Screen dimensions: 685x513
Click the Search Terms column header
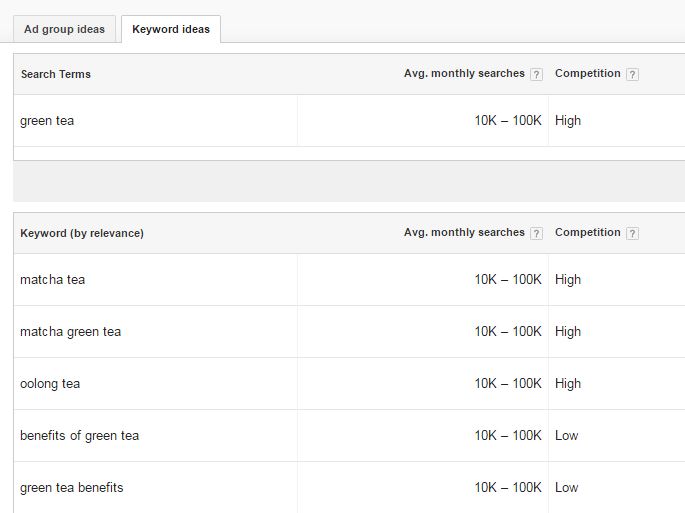click(x=55, y=74)
